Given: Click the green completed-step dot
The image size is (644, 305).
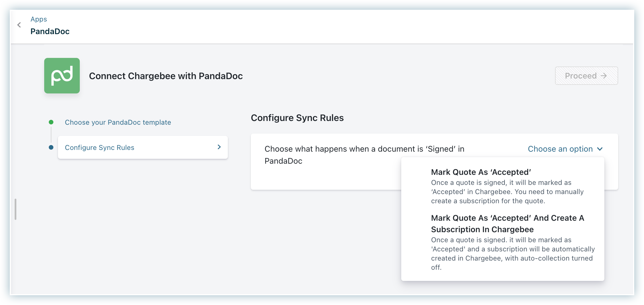Looking at the screenshot, I should point(51,122).
